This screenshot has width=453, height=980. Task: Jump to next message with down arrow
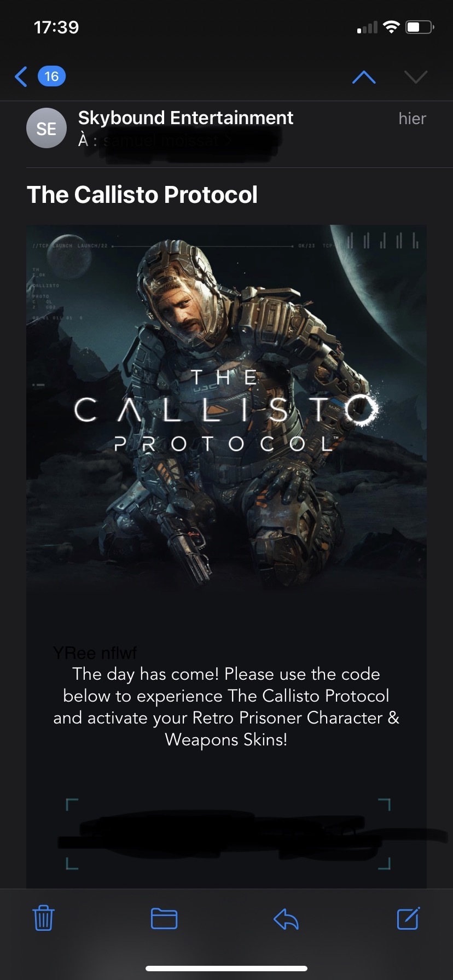tap(416, 77)
